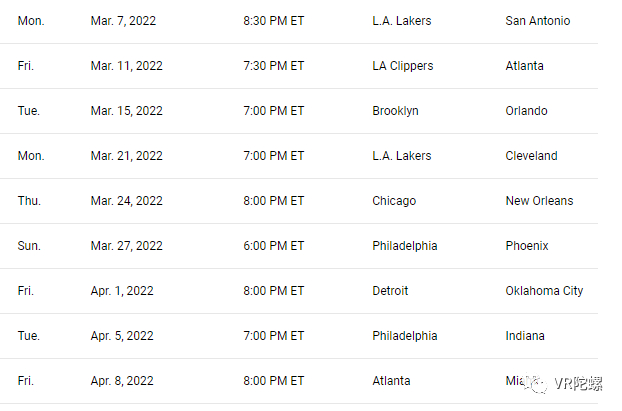Viewport: 622px width, 411px height.
Task: Click the San Antonio team name
Action: click(538, 21)
